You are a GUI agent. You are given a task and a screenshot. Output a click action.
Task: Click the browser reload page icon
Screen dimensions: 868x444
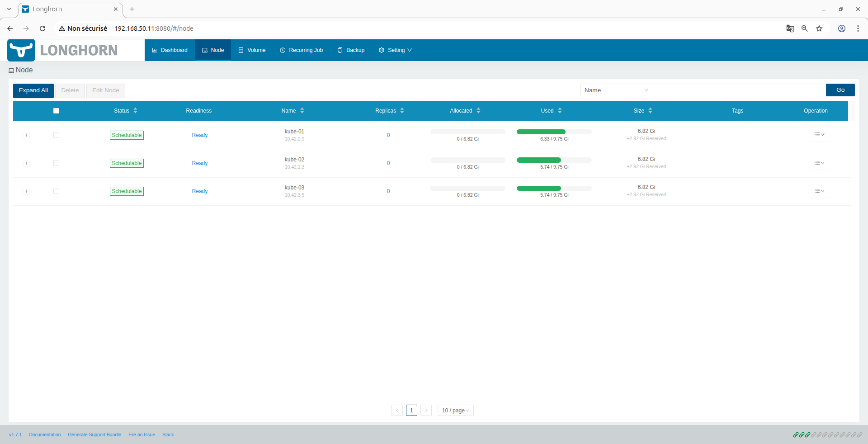(x=42, y=28)
